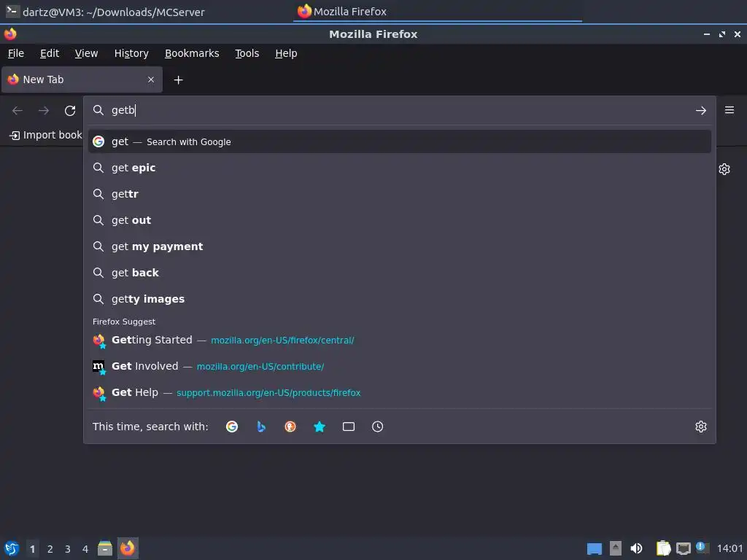Search history using the clock icon
This screenshot has height=560, width=747.
[x=377, y=426]
